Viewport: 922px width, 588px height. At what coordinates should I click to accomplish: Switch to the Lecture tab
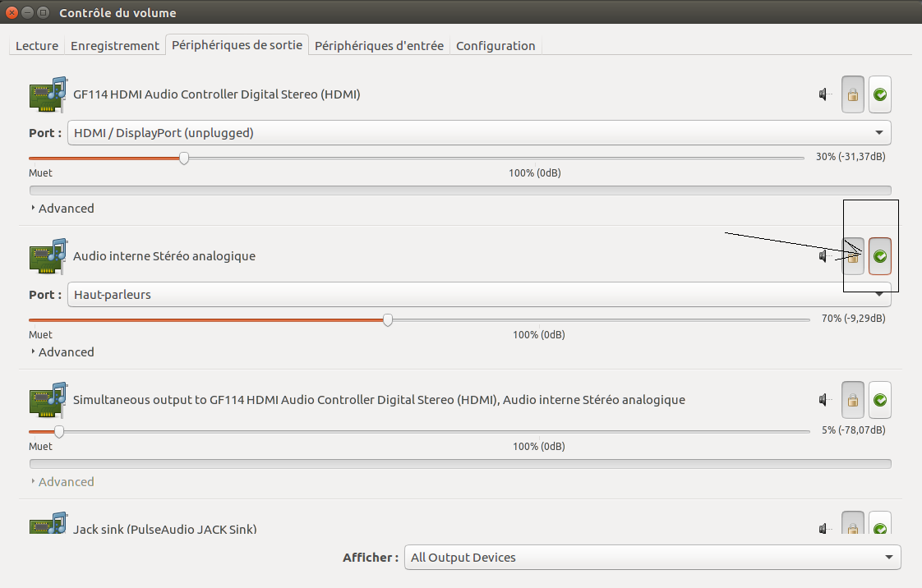tap(37, 46)
